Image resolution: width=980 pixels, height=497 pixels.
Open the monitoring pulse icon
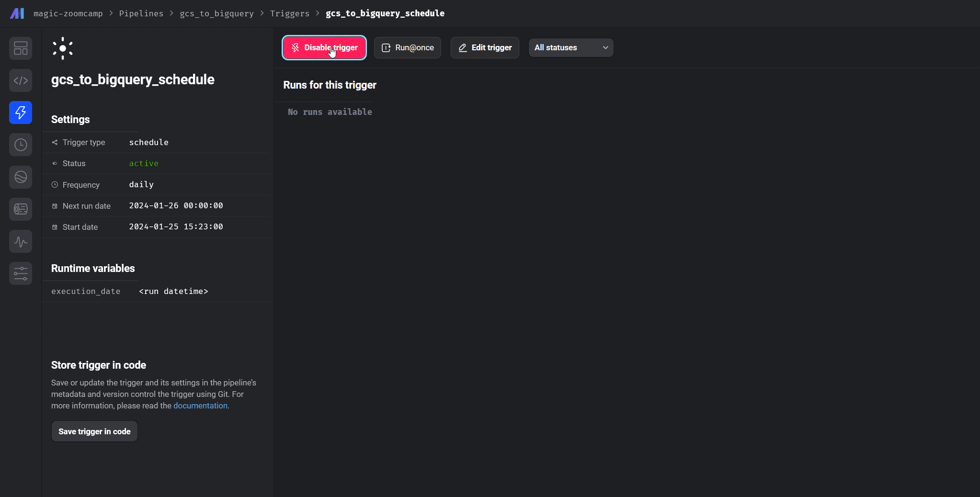point(21,241)
